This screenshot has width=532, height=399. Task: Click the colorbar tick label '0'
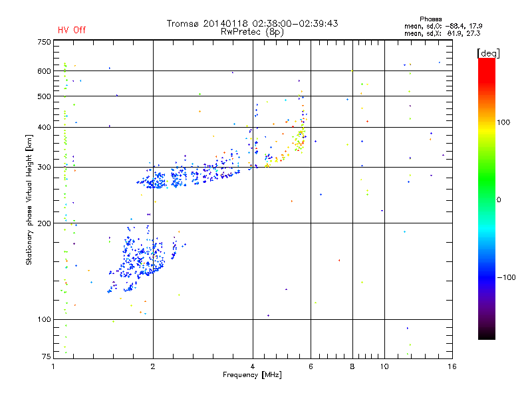499,200
